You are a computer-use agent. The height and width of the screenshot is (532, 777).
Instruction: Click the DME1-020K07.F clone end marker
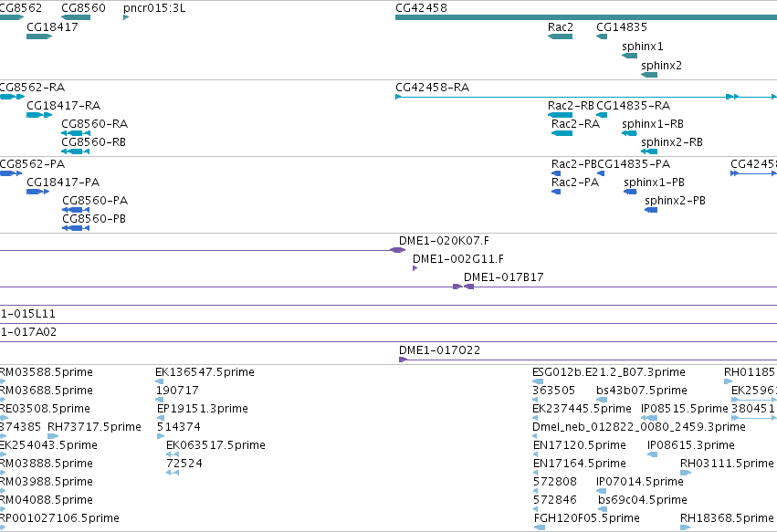pyautogui.click(x=398, y=250)
